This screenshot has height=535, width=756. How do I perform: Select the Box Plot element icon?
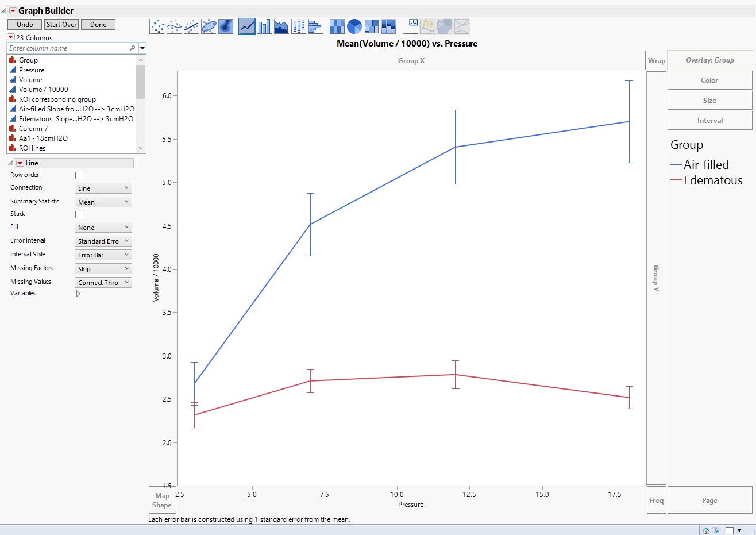point(298,26)
